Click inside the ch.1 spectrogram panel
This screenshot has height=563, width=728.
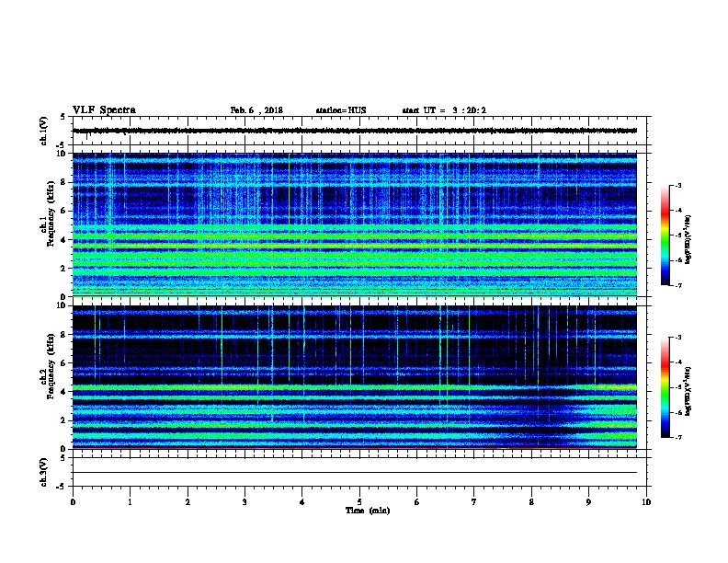(355, 224)
